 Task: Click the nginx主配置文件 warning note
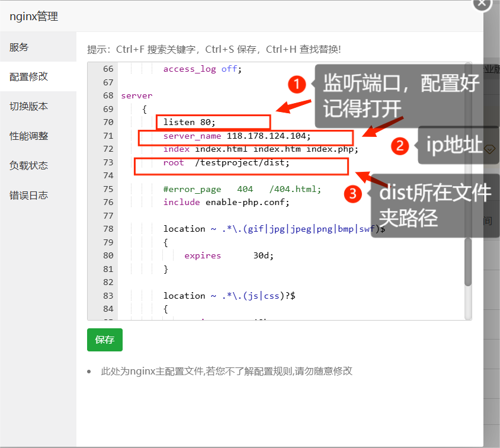click(226, 371)
